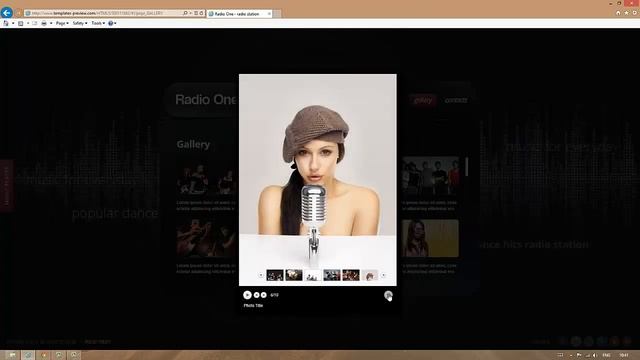Open Favorites star icon at top right
This screenshot has width=640, height=360.
coord(627,13)
